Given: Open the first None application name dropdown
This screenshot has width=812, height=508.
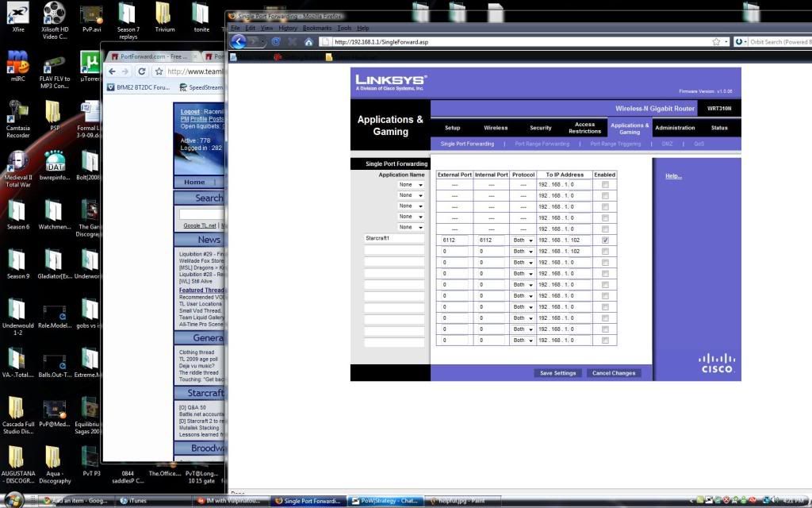Looking at the screenshot, I should [411, 184].
